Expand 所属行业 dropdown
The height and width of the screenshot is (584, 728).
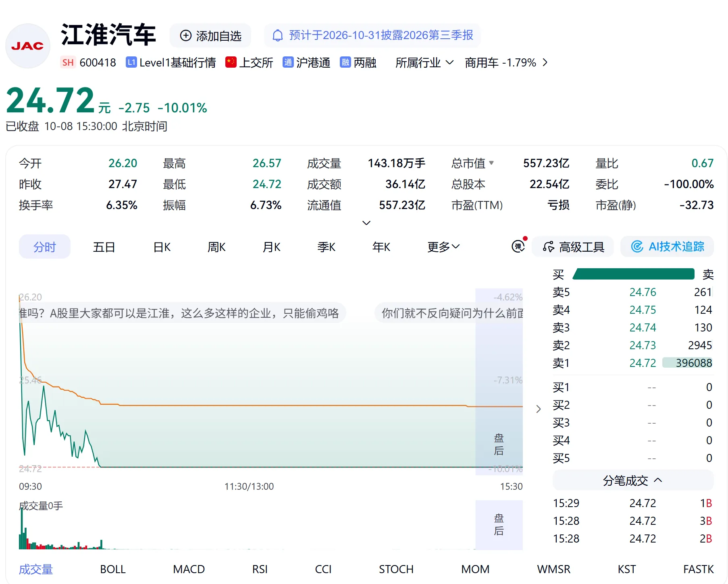tap(424, 62)
